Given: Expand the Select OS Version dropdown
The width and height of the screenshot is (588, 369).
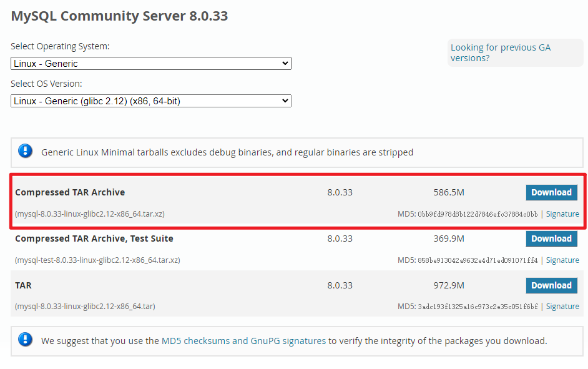Looking at the screenshot, I should point(150,101).
